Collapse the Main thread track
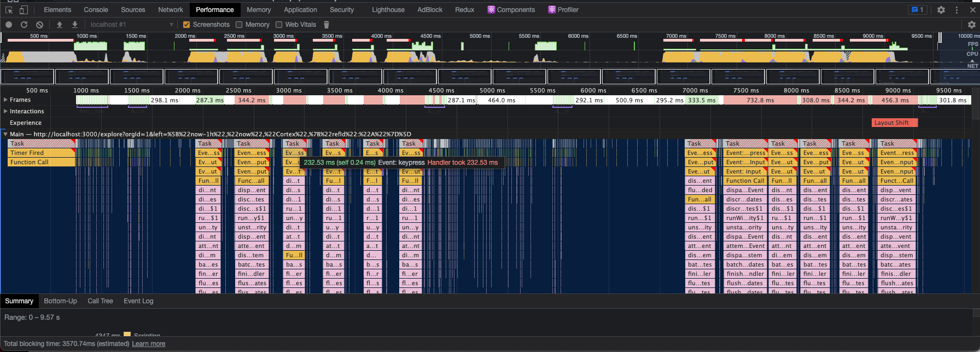Image resolution: width=980 pixels, height=352 pixels. [x=5, y=134]
